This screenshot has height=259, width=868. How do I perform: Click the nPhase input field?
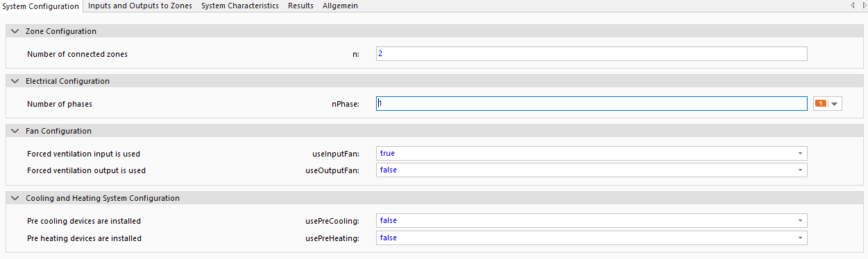(592, 104)
